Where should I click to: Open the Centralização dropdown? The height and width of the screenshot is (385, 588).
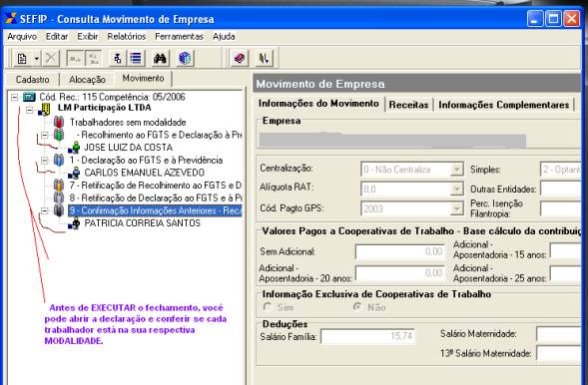456,170
